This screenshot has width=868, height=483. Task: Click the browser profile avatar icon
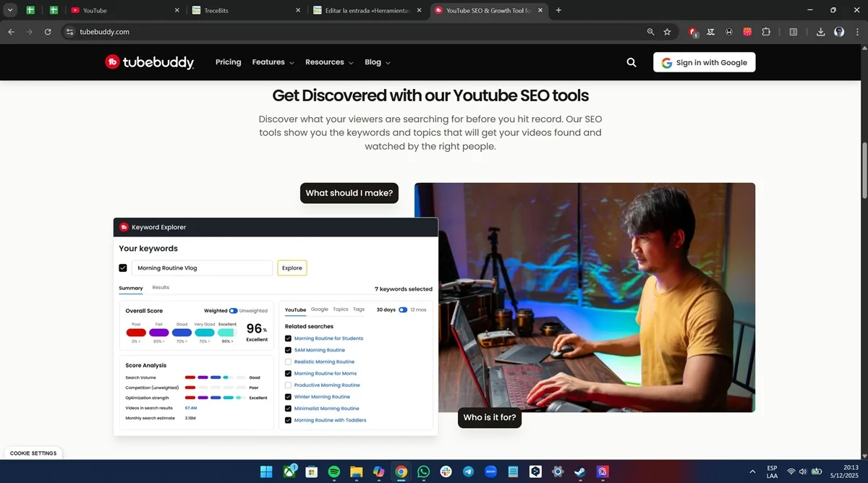[x=839, y=32]
